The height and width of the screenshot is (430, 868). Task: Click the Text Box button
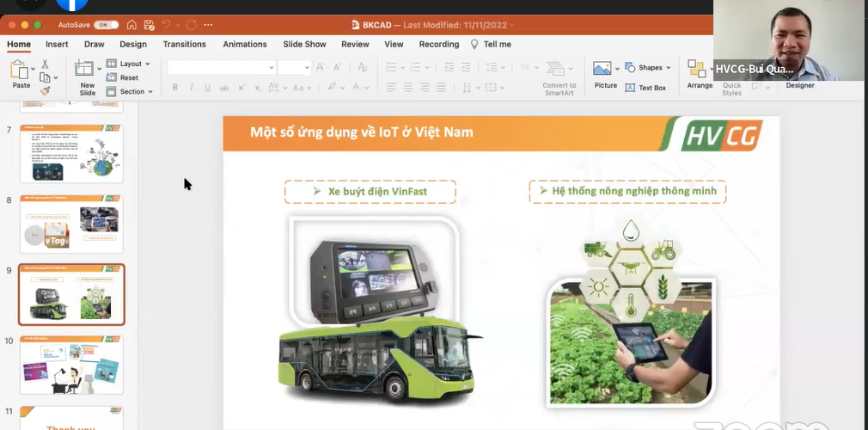pos(645,88)
